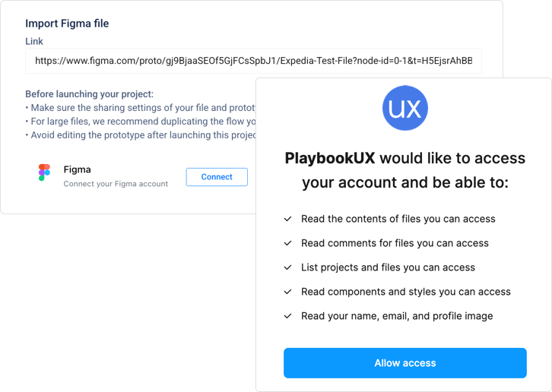Click the Allow access button
Image resolution: width=552 pixels, height=392 pixels.
point(405,363)
